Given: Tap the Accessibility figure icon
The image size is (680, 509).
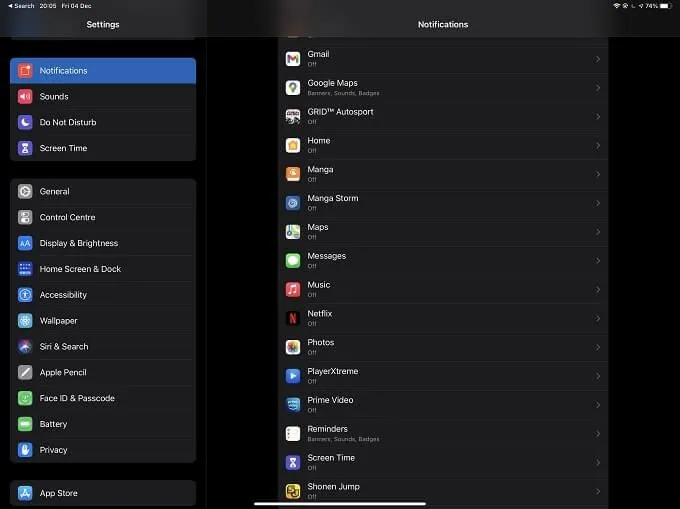Looking at the screenshot, I should 25,295.
